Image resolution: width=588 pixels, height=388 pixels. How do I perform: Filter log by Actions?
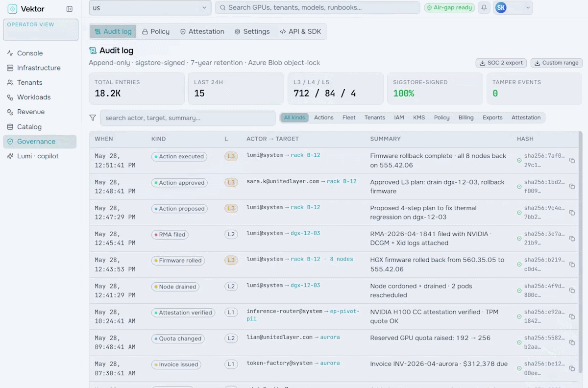[x=324, y=118]
